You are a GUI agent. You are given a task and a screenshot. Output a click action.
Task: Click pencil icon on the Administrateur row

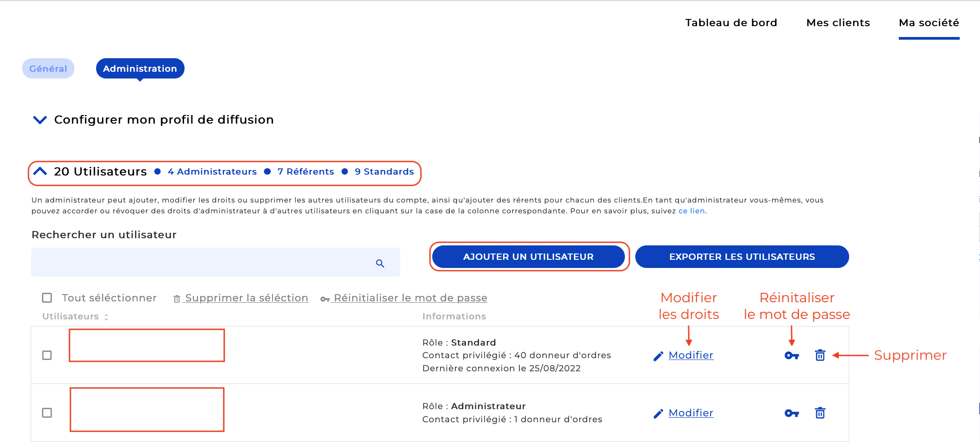[x=658, y=413]
